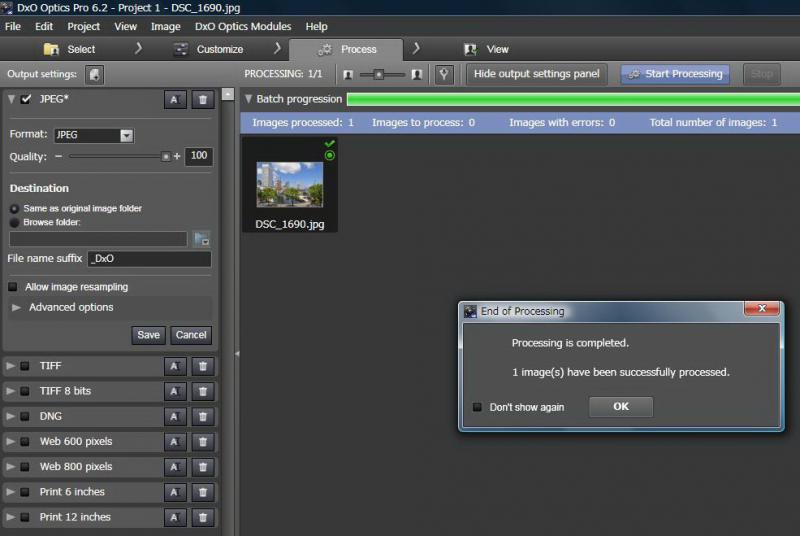Click the rename icon for Print 6 inches
Viewport: 800px width, 536px height.
click(x=174, y=492)
